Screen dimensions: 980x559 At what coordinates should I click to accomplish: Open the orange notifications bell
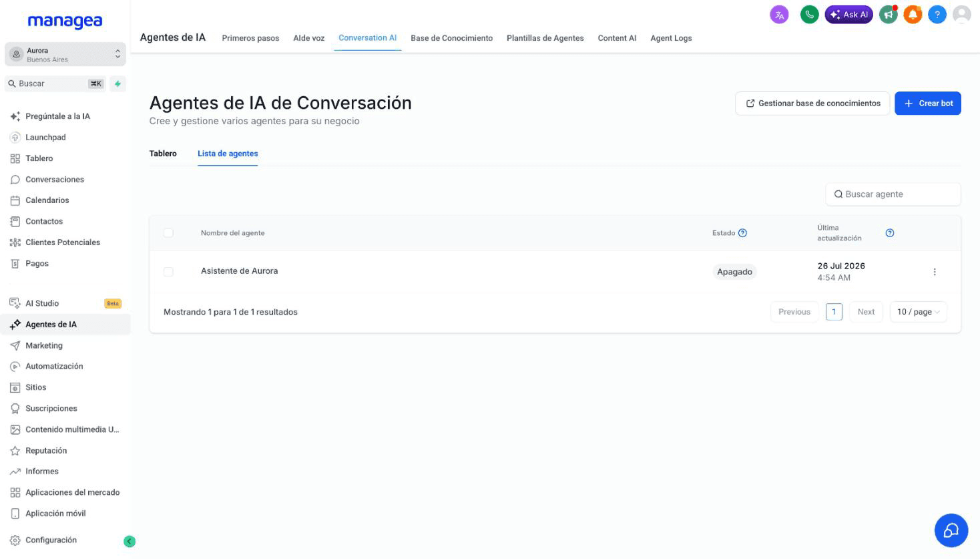913,15
